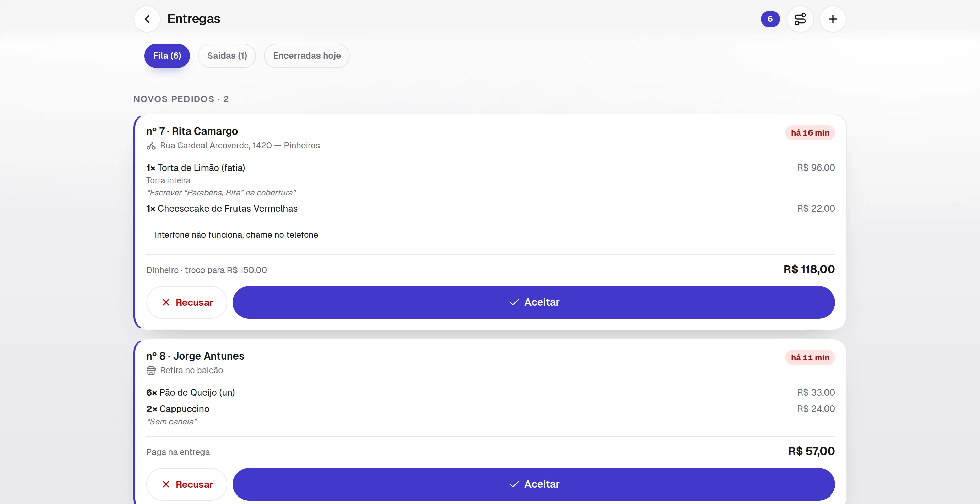Refuse order nº 7 from Rita Camargo
980x504 pixels.
187,302
